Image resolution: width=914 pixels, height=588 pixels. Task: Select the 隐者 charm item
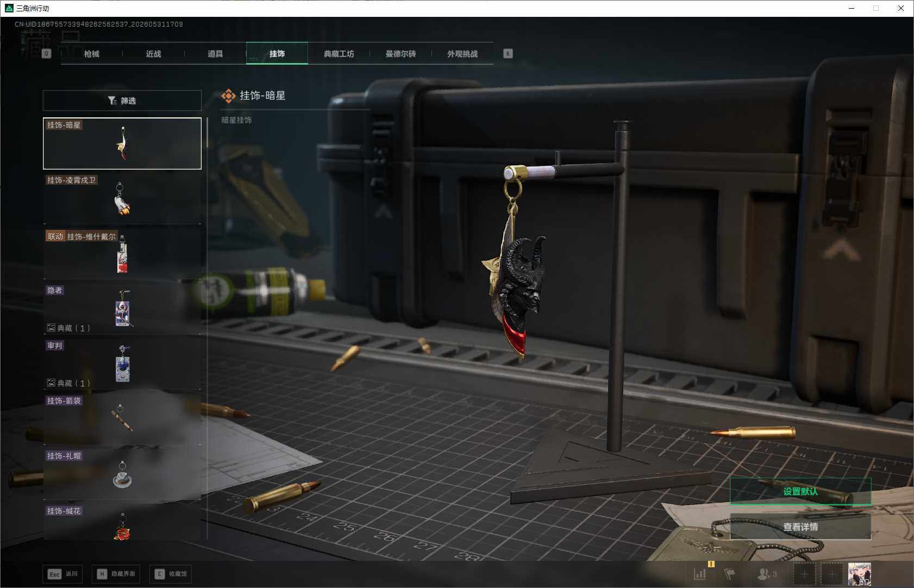(x=122, y=309)
